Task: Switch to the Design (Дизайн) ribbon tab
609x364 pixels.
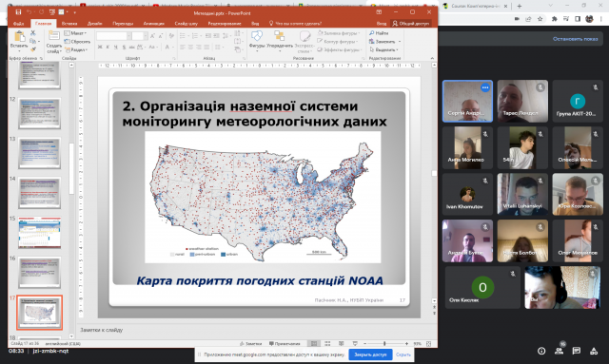Action: coord(95,23)
